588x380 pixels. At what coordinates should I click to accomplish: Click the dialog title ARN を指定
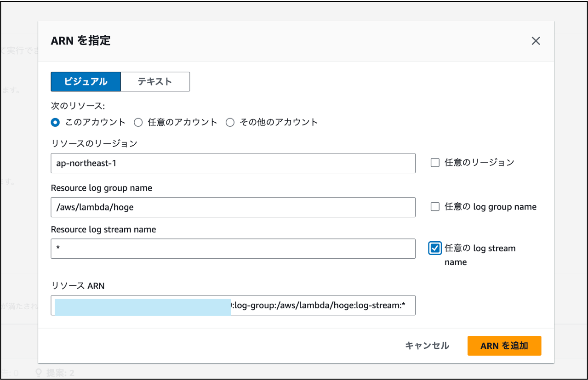(80, 40)
